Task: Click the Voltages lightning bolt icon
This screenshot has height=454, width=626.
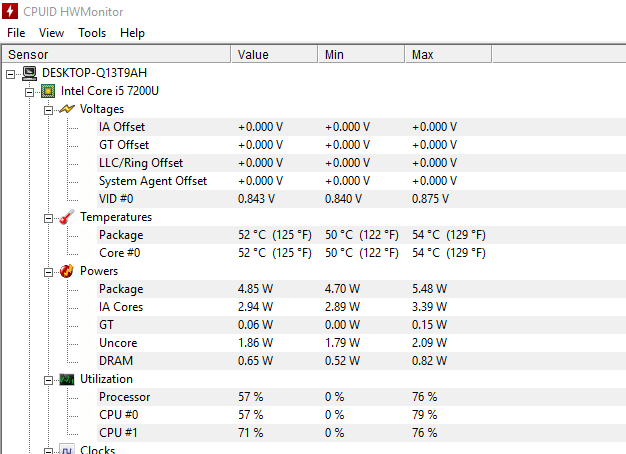Action: 67,109
